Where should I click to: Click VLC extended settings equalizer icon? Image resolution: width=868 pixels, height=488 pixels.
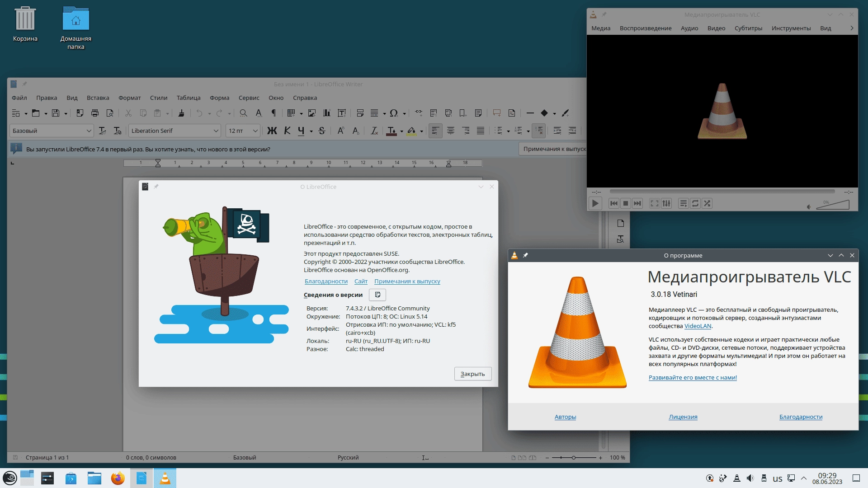666,203
